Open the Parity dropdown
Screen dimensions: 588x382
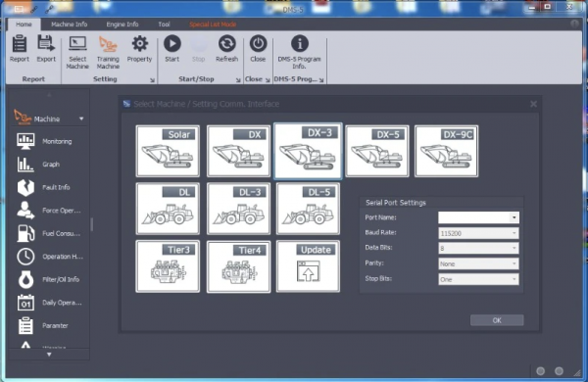click(514, 263)
